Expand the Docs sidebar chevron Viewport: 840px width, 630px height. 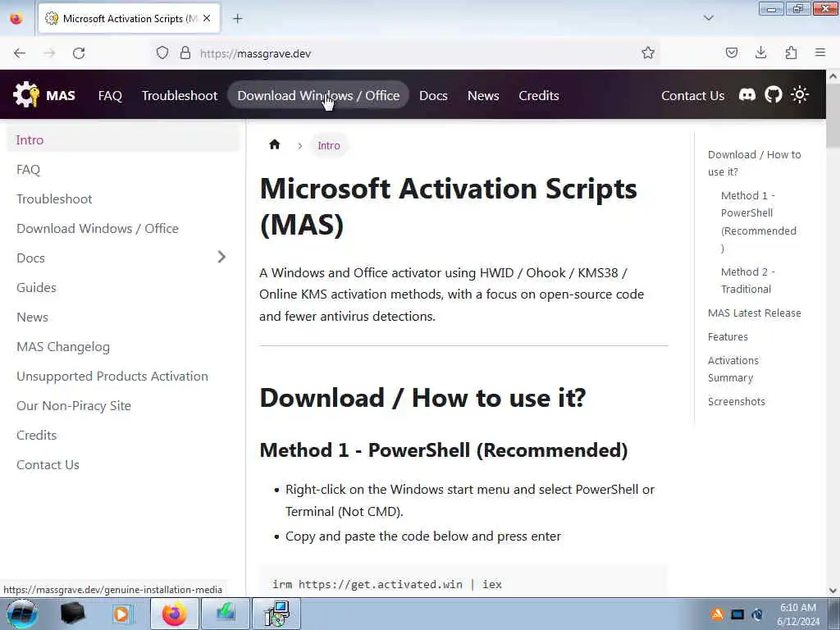coord(221,257)
